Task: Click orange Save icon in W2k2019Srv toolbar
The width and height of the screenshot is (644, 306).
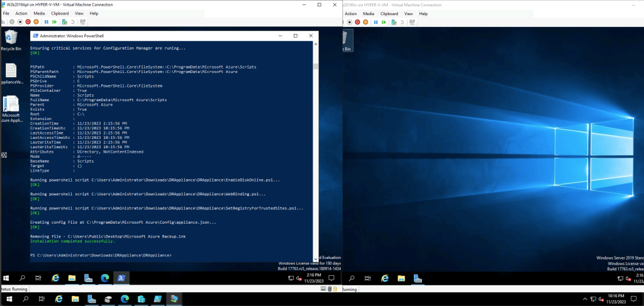Action: coord(365,22)
